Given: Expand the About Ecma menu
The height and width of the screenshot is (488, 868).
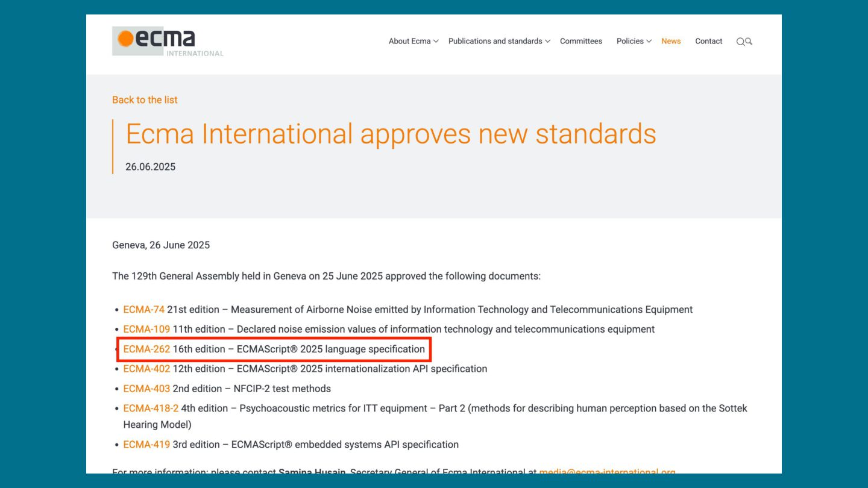Looking at the screenshot, I should 414,41.
